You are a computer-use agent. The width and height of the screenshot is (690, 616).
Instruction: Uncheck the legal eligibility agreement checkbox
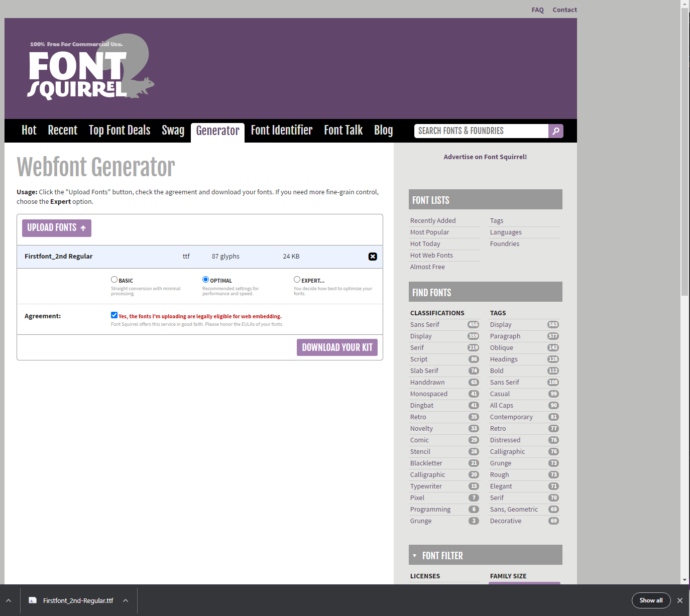pos(114,315)
